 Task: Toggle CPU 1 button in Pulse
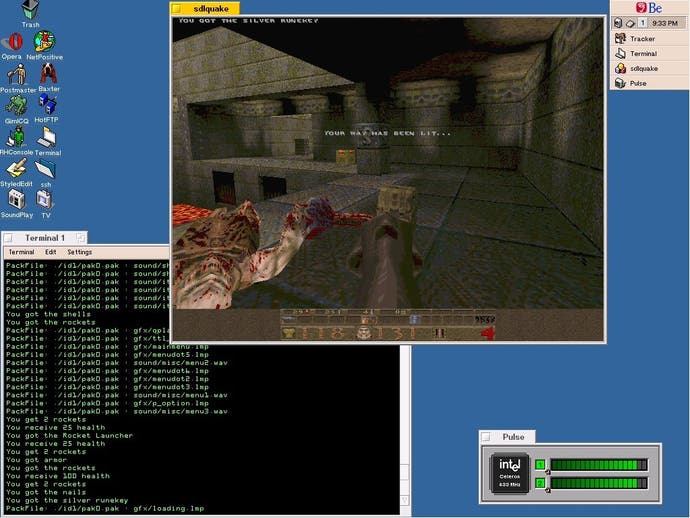(540, 465)
